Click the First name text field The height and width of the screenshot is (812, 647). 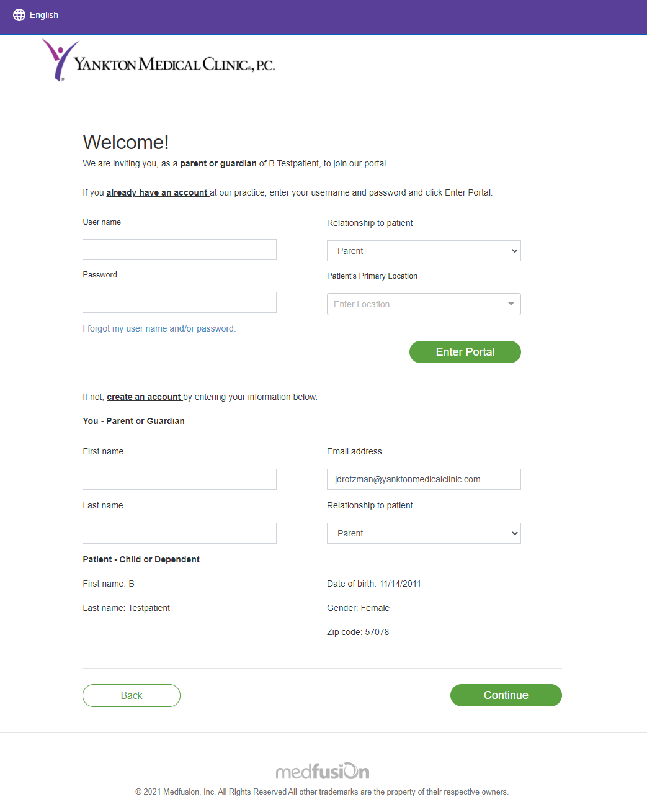pyautogui.click(x=179, y=479)
